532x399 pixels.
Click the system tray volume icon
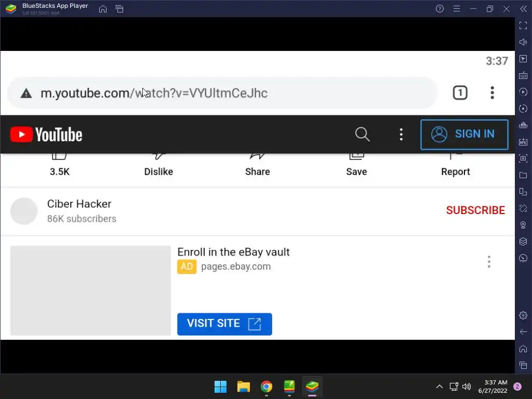click(467, 387)
